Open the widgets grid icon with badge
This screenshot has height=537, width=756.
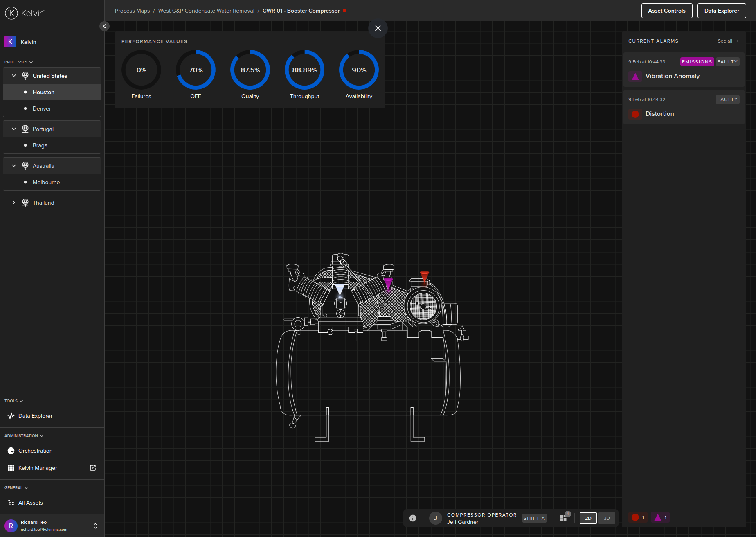pyautogui.click(x=564, y=518)
